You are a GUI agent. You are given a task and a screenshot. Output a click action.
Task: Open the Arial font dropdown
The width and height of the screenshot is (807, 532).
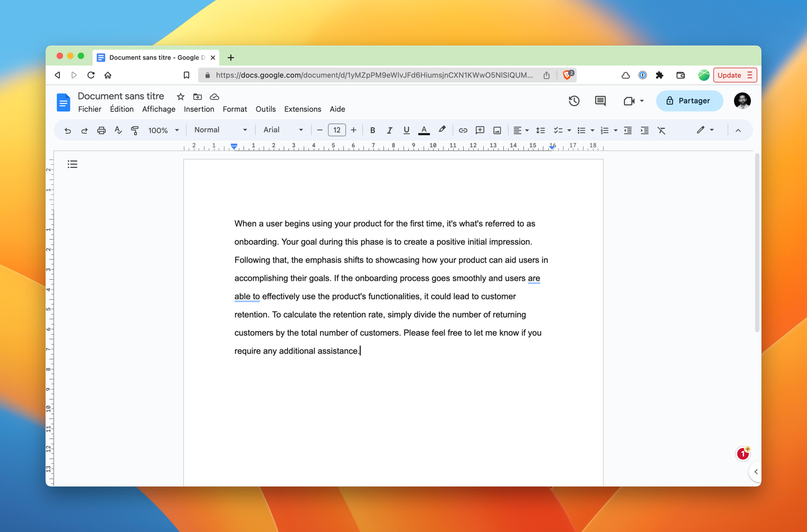[283, 130]
